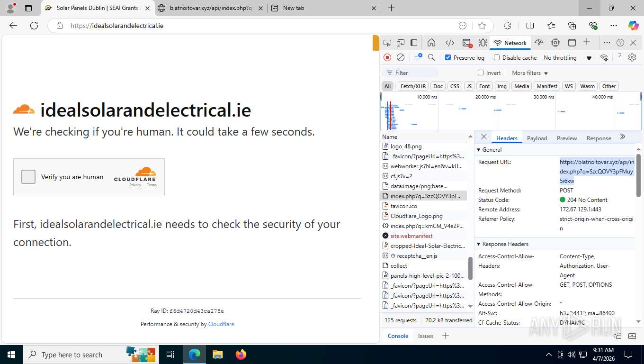Add this page to favorites star
644x364 pixels.
pos(482,26)
